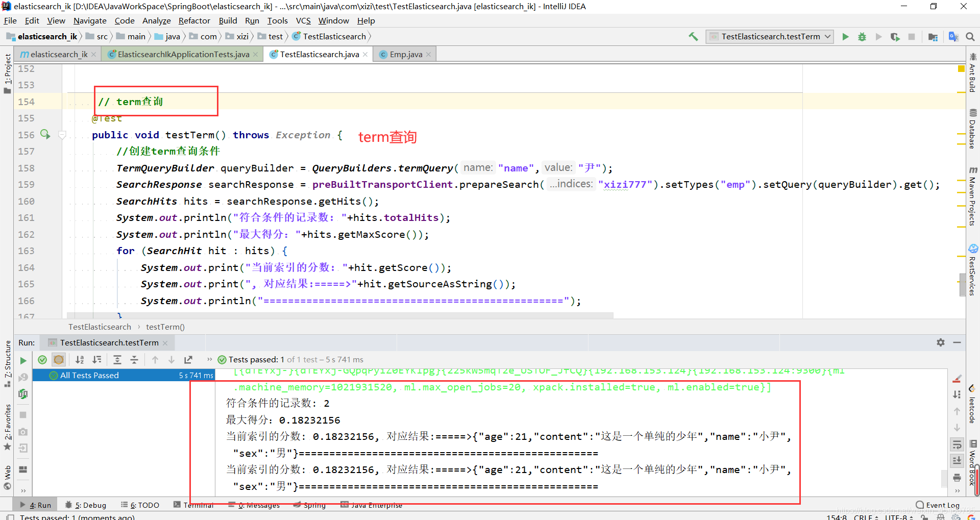Switch to elasticsearch_ik pom tab
The image size is (980, 520).
(x=59, y=54)
